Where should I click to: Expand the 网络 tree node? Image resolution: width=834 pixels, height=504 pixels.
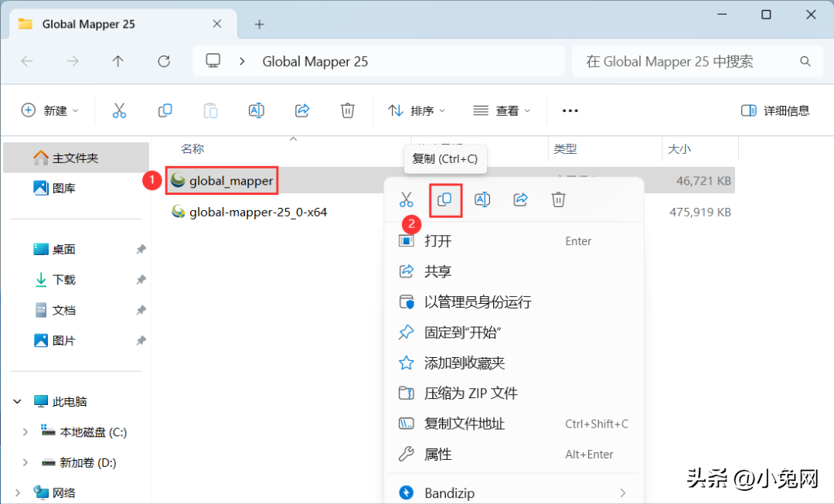[18, 493]
